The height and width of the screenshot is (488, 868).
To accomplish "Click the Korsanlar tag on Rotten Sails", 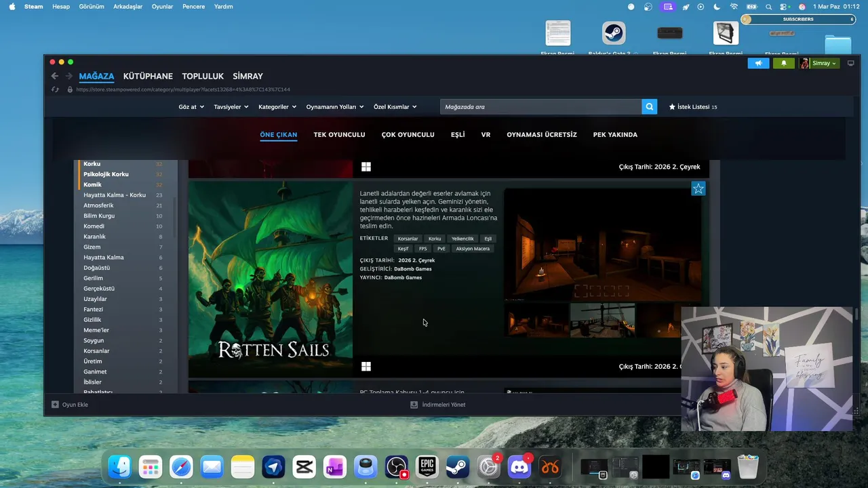I will (408, 239).
